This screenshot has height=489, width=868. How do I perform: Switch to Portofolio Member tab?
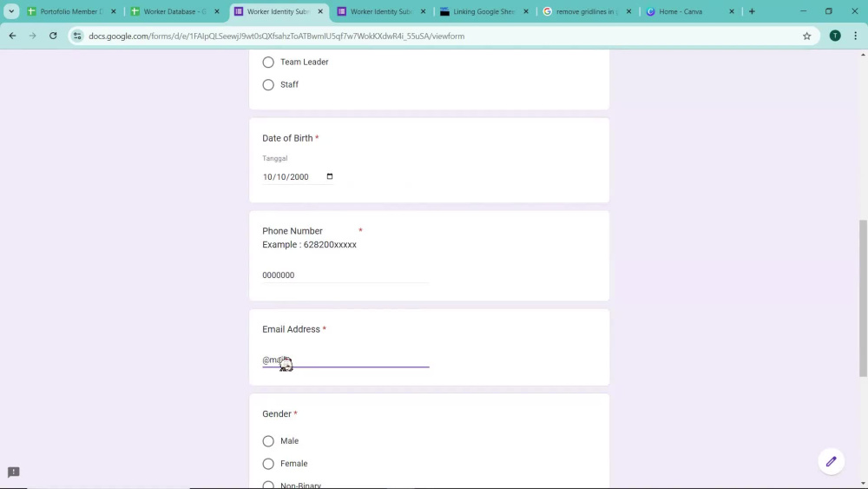coord(71,11)
